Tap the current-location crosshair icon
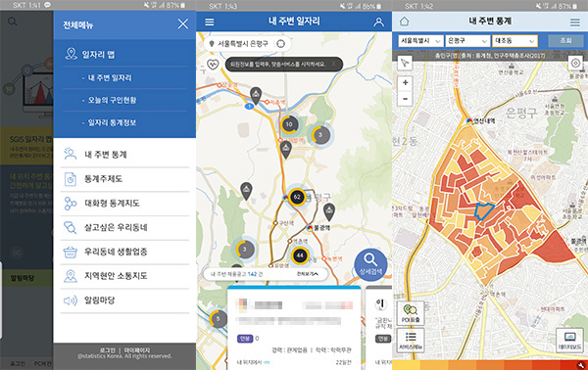This screenshot has height=370, width=588. [x=280, y=44]
